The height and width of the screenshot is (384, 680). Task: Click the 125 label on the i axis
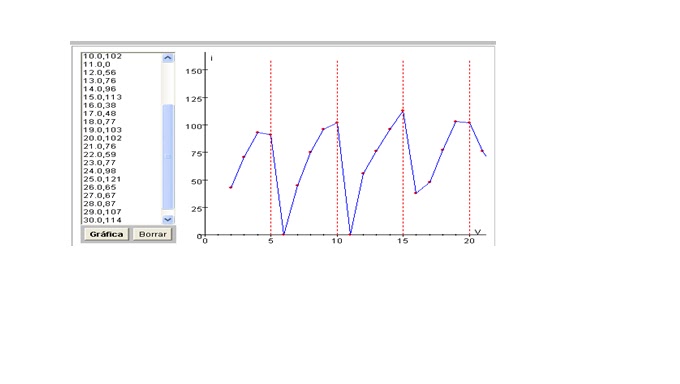click(x=194, y=99)
